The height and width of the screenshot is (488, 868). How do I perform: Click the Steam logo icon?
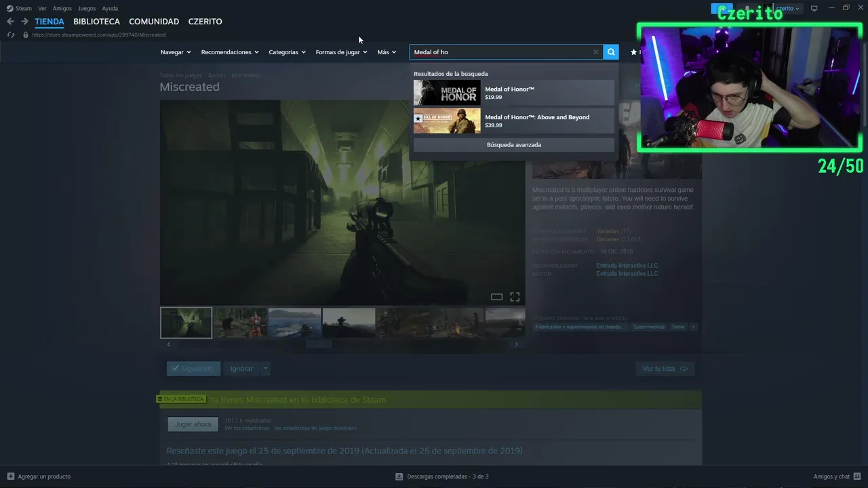point(9,8)
